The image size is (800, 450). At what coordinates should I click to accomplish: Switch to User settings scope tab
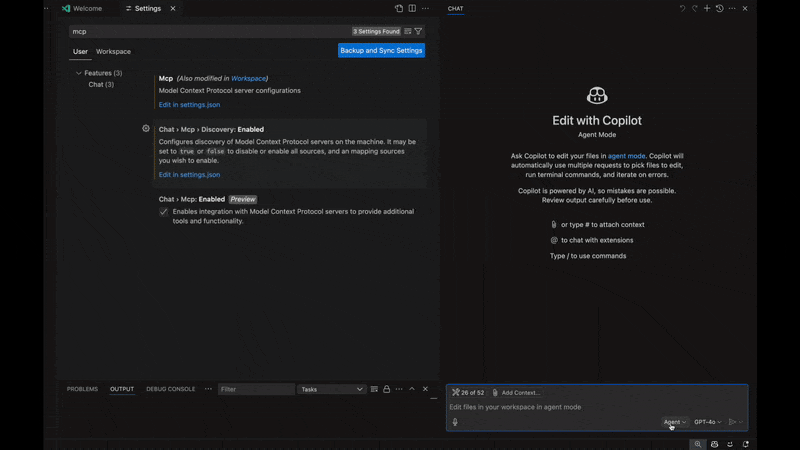pyautogui.click(x=80, y=52)
